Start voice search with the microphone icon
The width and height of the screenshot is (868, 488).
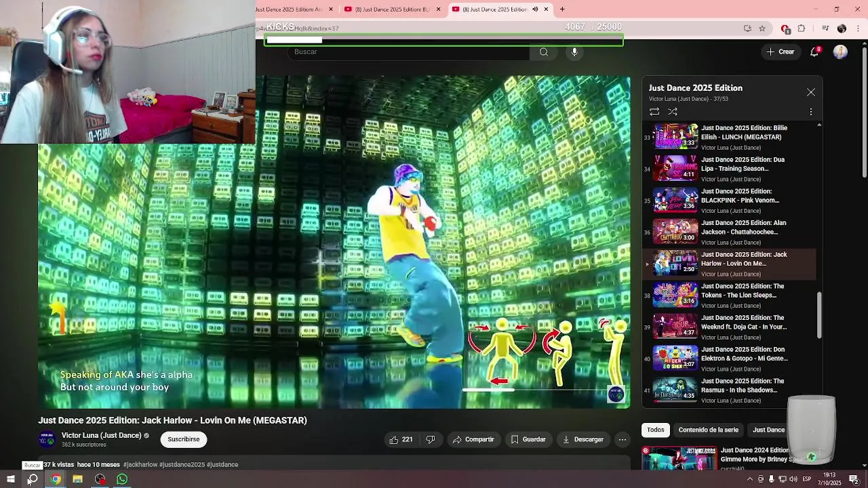(574, 52)
